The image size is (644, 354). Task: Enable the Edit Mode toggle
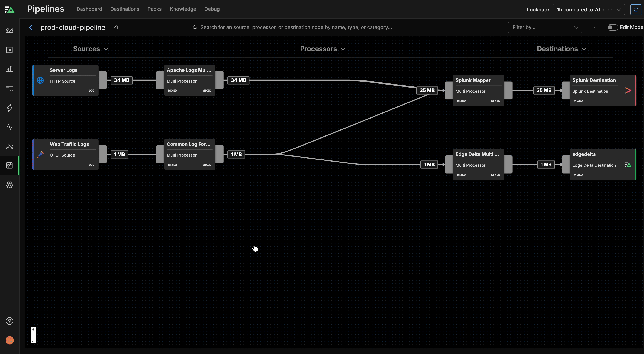coord(612,27)
